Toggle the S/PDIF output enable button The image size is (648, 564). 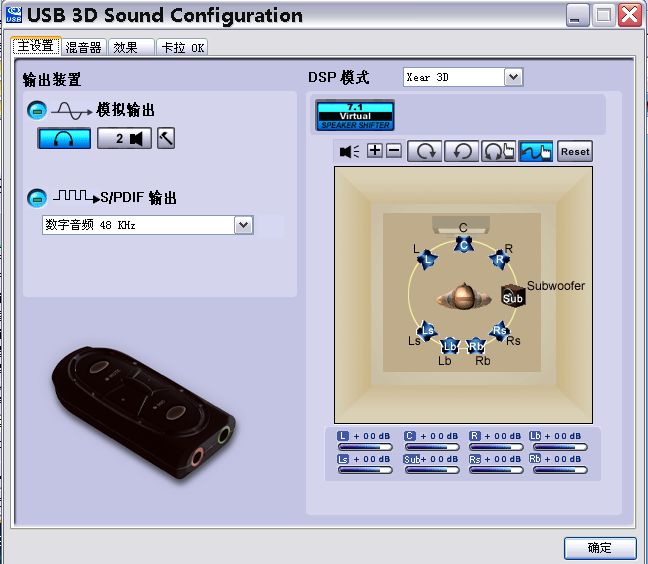point(37,198)
